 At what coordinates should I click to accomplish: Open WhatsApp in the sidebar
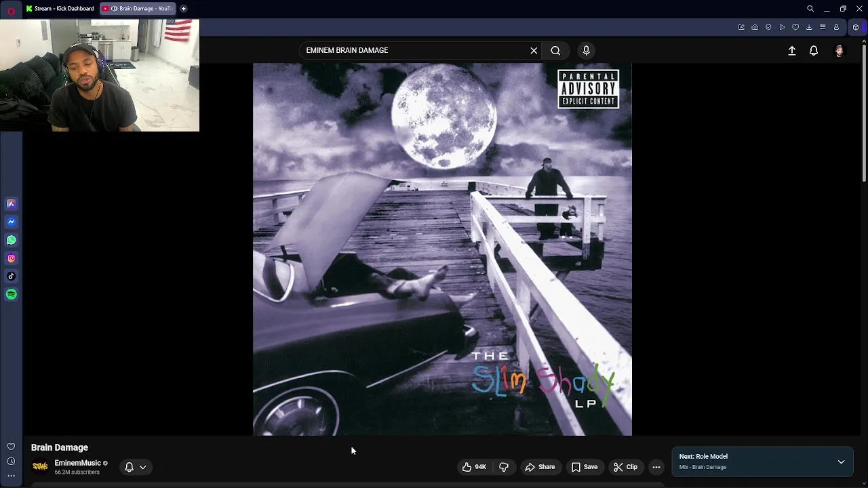[x=11, y=240]
